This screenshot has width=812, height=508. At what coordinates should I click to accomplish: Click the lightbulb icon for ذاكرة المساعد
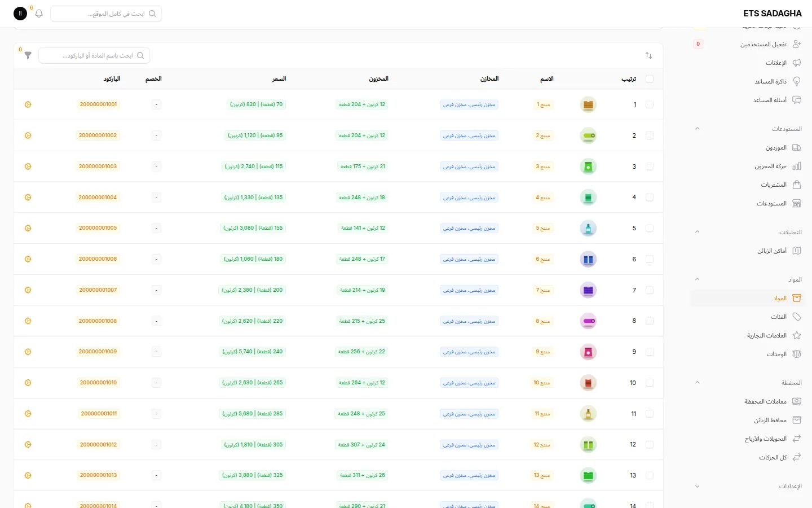(797, 81)
